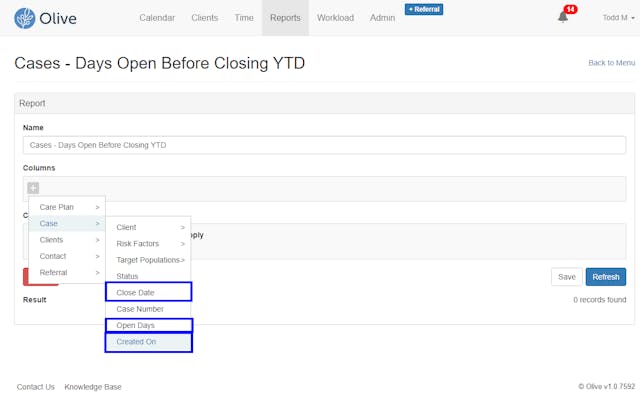640x413 pixels.
Task: Select Created On field
Action: pos(149,342)
